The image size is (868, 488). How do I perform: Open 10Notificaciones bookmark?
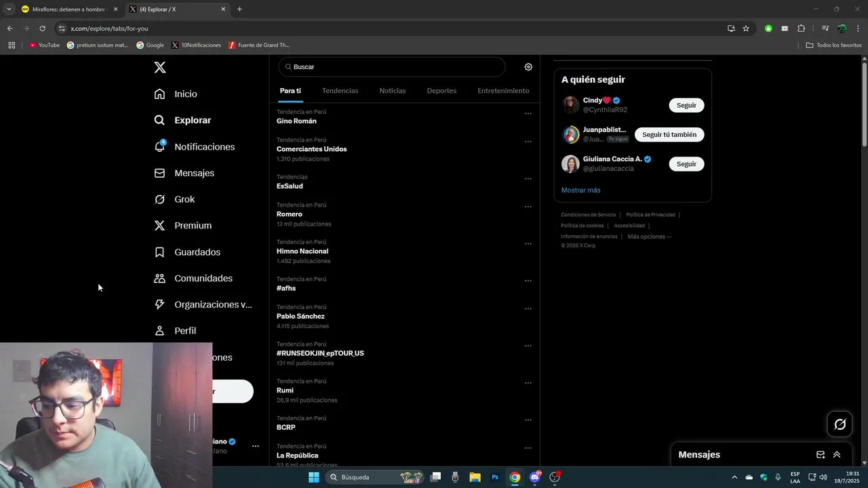(196, 45)
